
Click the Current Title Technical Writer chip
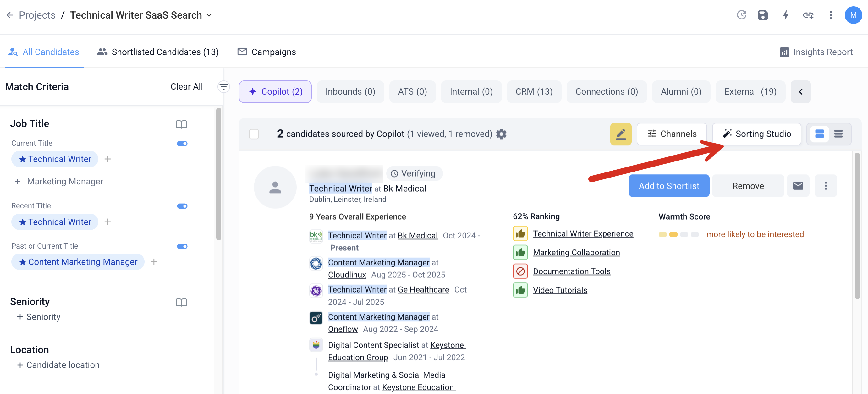tap(55, 159)
